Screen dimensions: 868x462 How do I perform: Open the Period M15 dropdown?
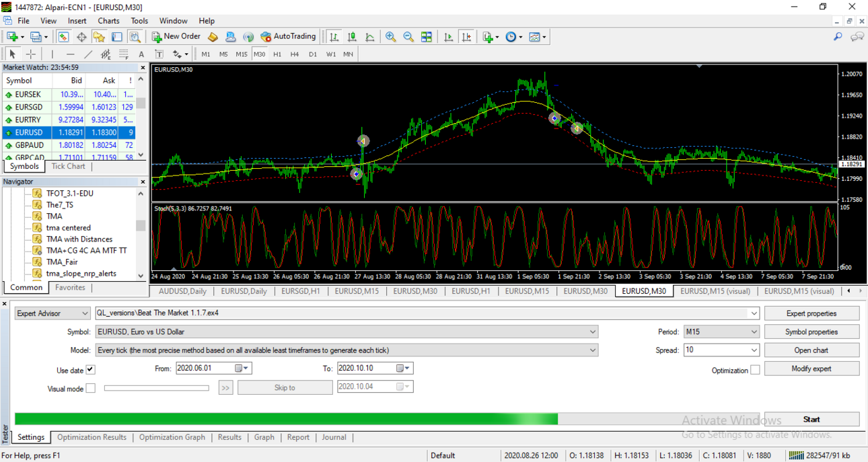coord(721,332)
